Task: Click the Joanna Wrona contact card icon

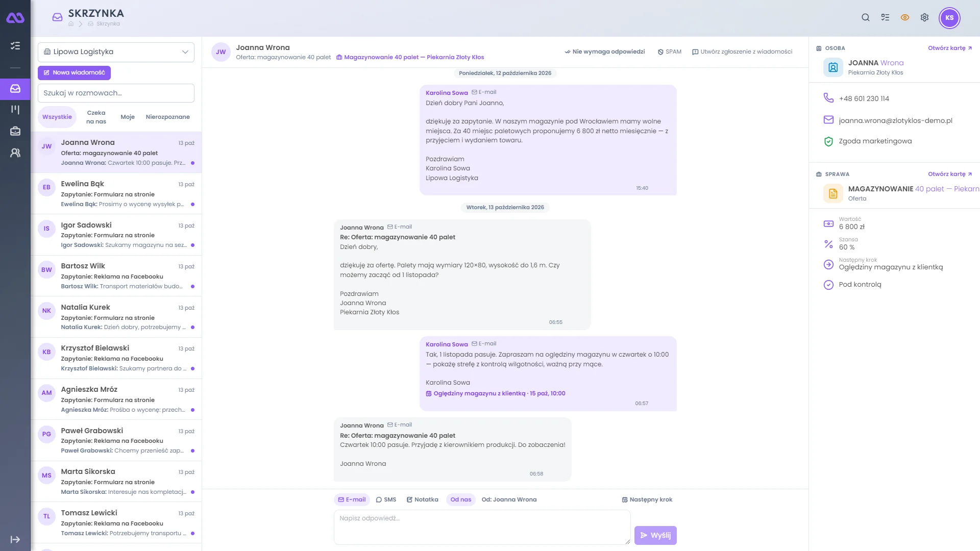Action: (x=833, y=67)
